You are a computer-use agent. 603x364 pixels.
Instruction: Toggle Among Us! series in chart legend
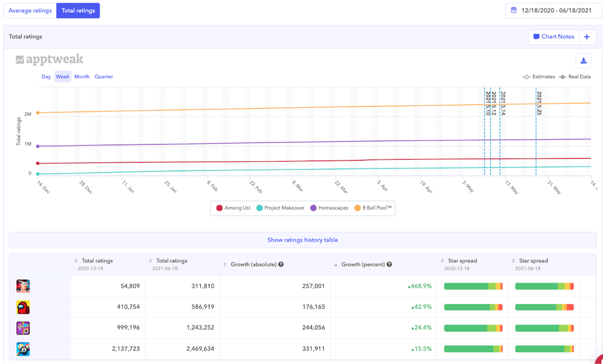[x=233, y=208]
